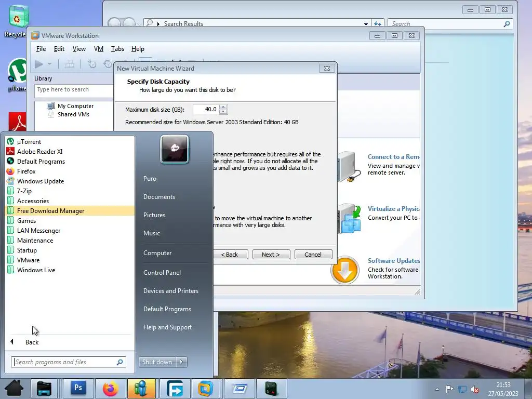532x399 pixels.
Task: Open Computer from the Start menu
Action: [x=157, y=253]
